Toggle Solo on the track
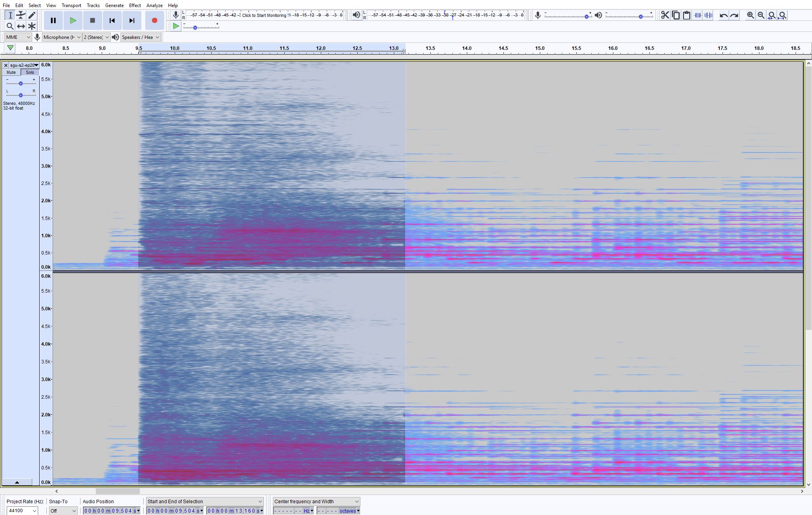Viewport: 812px width, 515px height. point(30,72)
